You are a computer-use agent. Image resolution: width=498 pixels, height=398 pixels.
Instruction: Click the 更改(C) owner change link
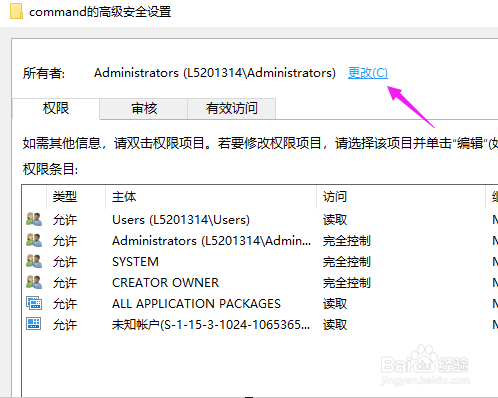point(368,73)
